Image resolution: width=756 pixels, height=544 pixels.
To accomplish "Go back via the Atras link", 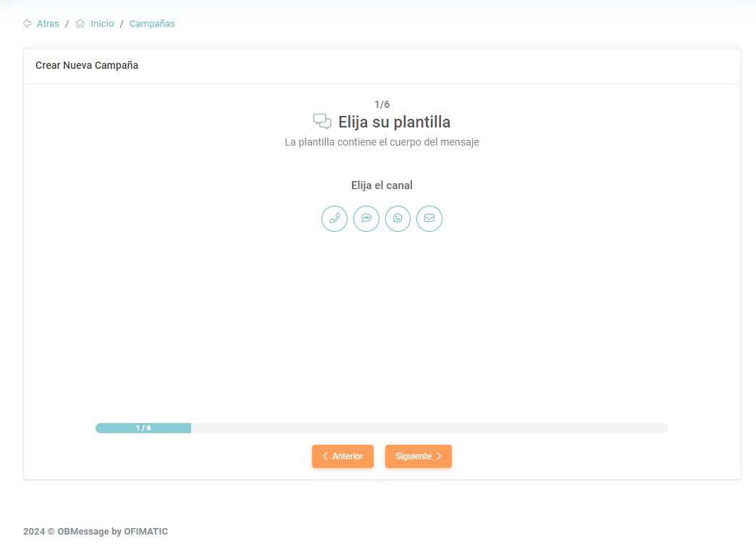I will pos(48,24).
